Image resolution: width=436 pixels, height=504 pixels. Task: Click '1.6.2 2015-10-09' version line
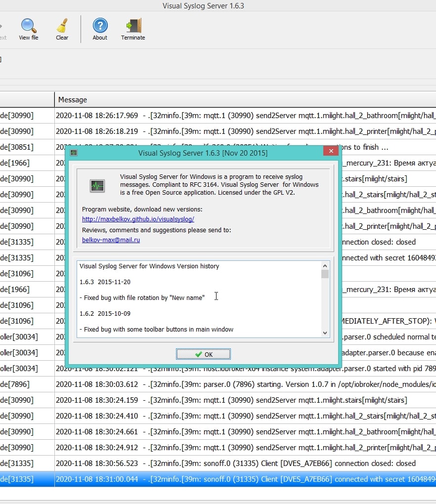coord(105,313)
